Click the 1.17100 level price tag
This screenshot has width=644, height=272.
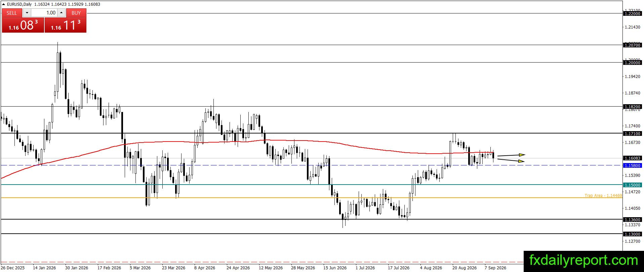[632, 133]
